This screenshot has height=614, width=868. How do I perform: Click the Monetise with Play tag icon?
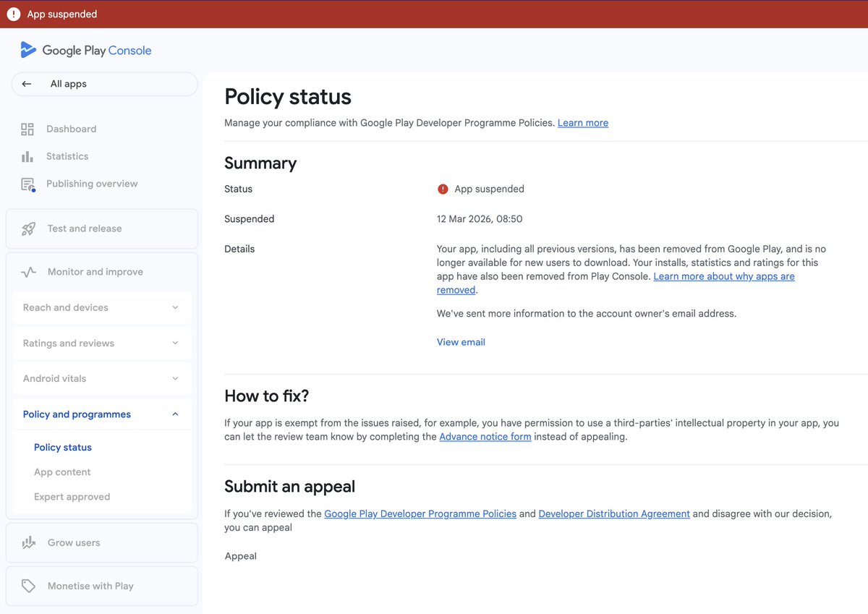[28, 586]
